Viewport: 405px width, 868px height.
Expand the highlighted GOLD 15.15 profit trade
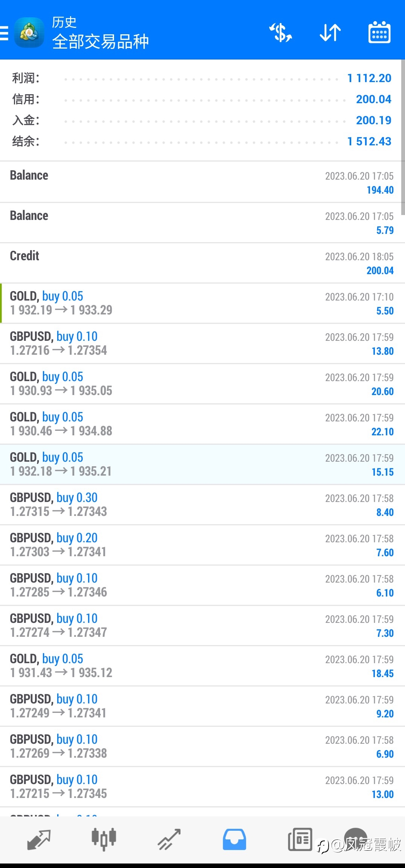202,464
